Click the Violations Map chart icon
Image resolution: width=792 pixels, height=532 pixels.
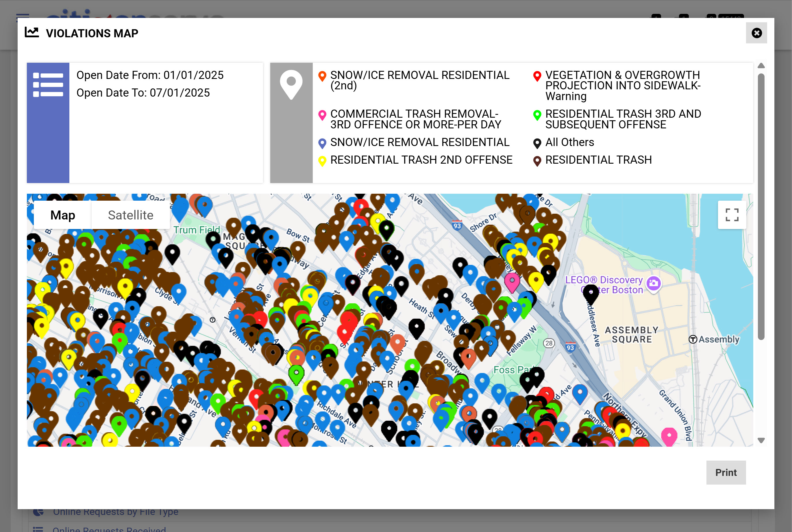pyautogui.click(x=32, y=33)
